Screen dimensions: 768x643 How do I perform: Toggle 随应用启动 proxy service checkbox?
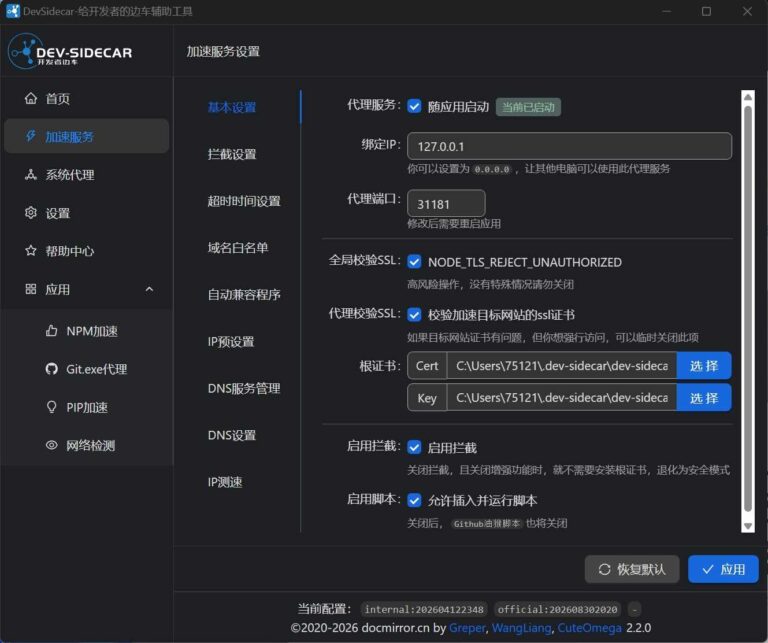click(x=414, y=106)
